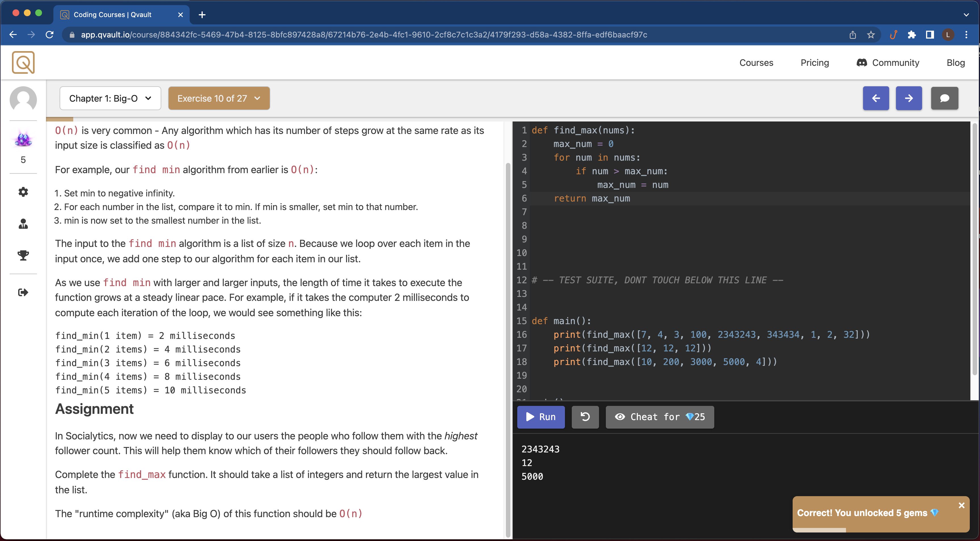Click Cheat for 25 gems button

[x=660, y=417]
